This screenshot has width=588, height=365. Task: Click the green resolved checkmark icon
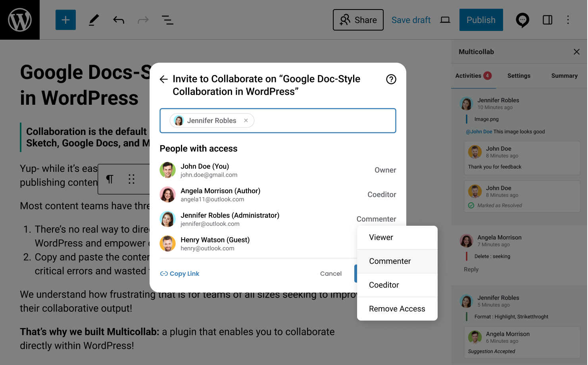coord(471,206)
